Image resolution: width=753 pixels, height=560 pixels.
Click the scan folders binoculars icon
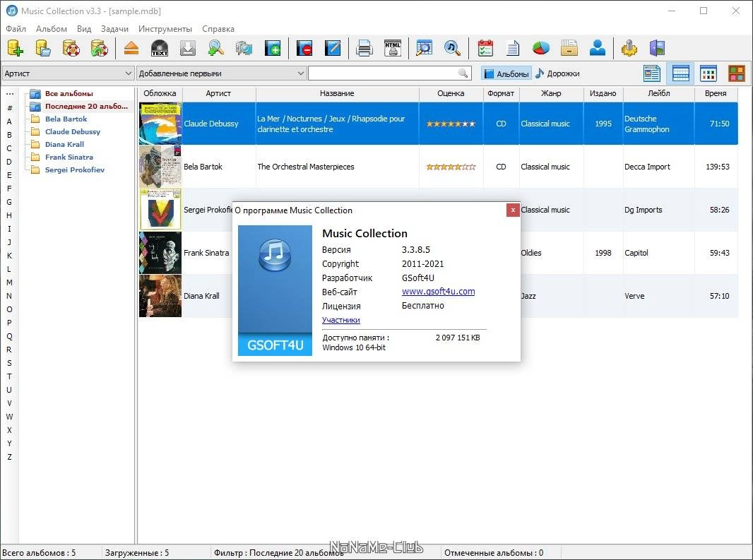tap(244, 48)
